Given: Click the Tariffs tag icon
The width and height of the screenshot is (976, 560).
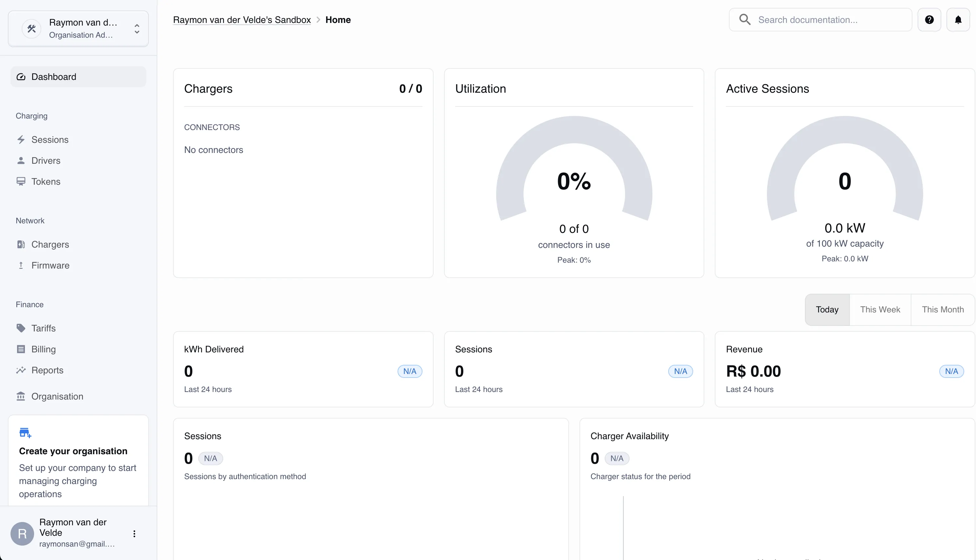Looking at the screenshot, I should tap(21, 328).
